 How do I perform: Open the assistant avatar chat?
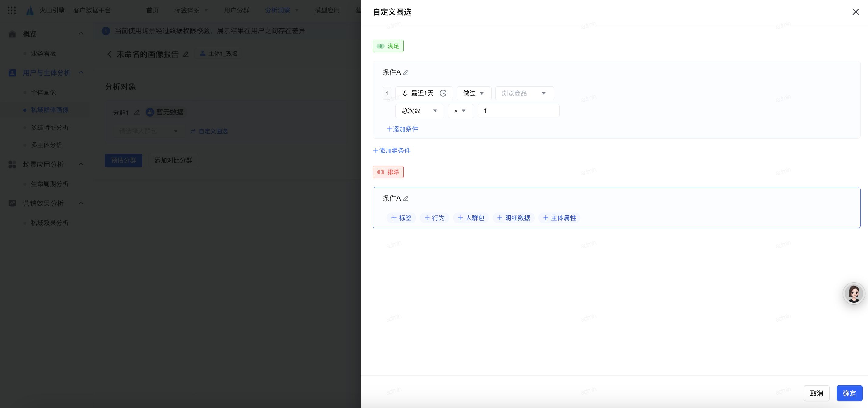point(853,293)
